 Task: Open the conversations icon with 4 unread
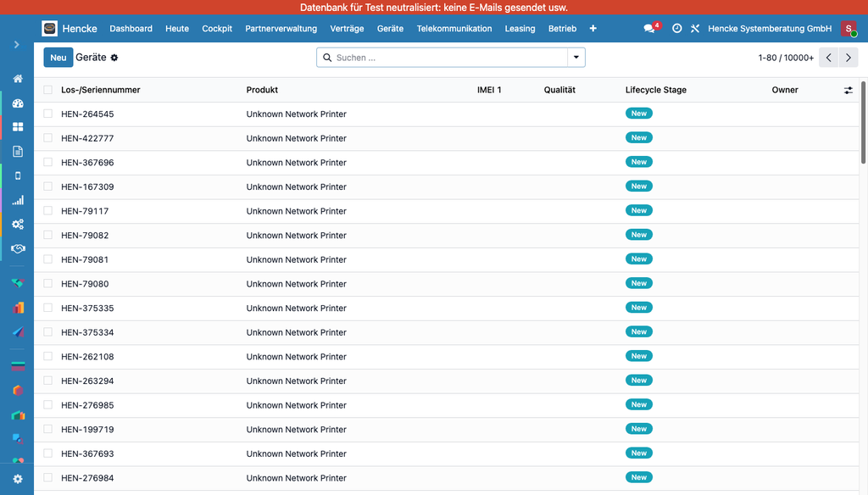[649, 29]
